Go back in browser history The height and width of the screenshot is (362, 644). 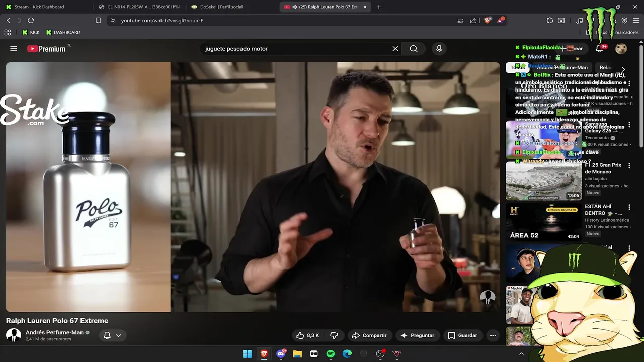click(x=9, y=20)
